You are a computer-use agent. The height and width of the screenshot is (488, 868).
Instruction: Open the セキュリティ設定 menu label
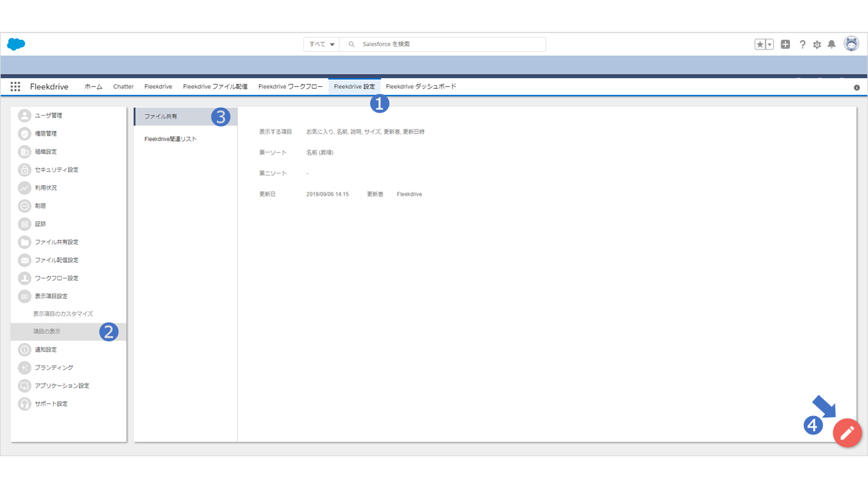[x=57, y=169]
